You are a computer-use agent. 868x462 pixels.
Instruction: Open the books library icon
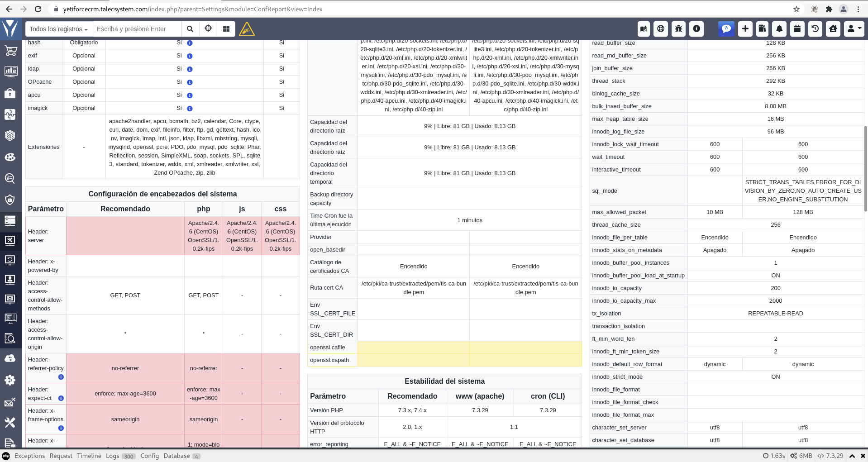(763, 29)
